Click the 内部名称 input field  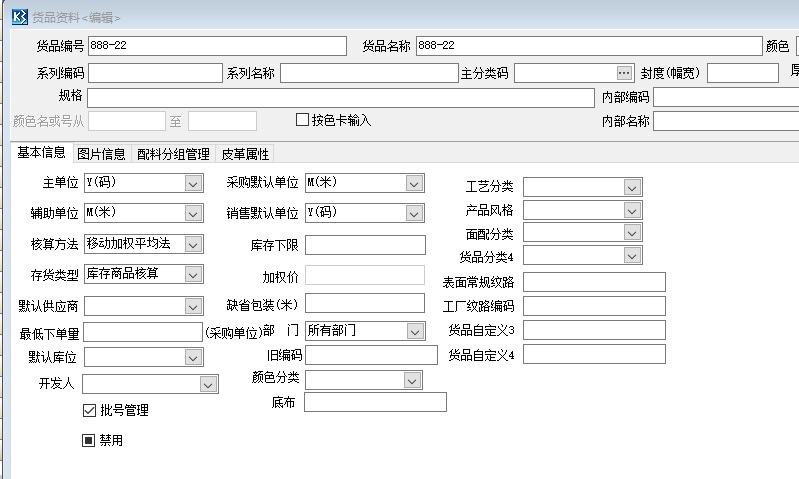[x=726, y=121]
